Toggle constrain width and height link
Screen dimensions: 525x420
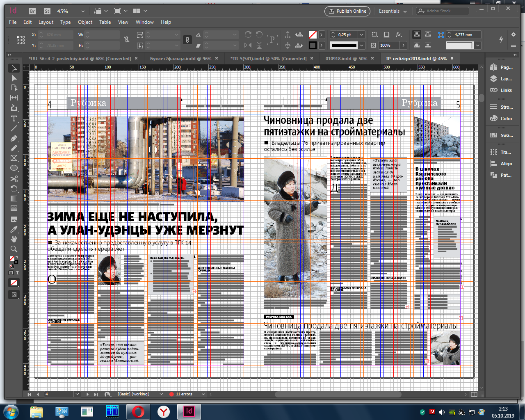click(x=127, y=40)
